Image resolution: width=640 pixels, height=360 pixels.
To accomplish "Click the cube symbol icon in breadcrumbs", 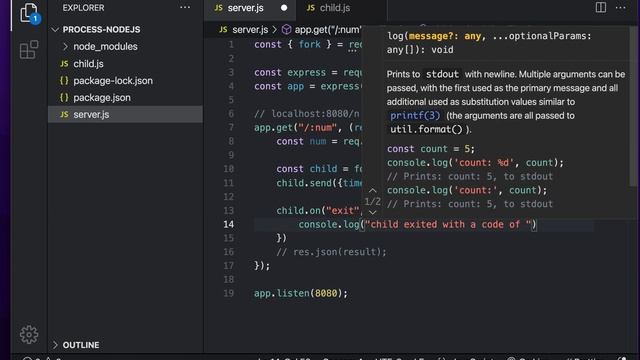I will click(287, 30).
